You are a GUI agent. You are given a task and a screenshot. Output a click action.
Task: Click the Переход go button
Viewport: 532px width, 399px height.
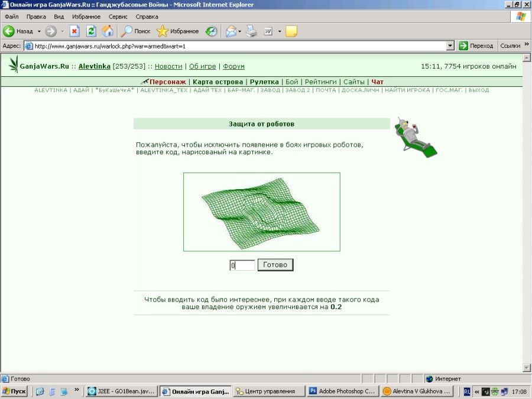pyautogui.click(x=476, y=46)
